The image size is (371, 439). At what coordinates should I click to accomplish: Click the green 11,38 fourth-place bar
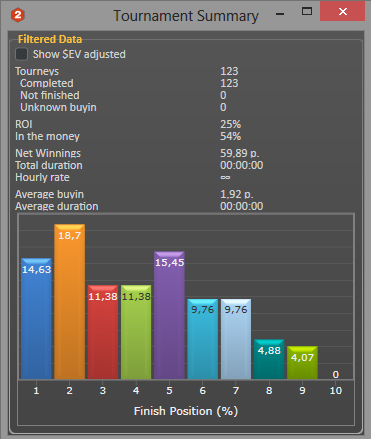[x=136, y=332]
